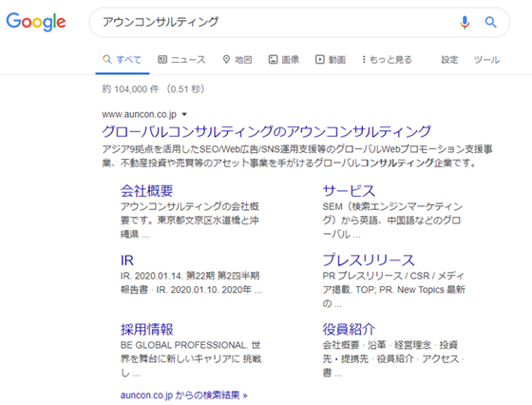Switch to the 動画 tab
This screenshot has height=405, width=532.
[x=331, y=60]
